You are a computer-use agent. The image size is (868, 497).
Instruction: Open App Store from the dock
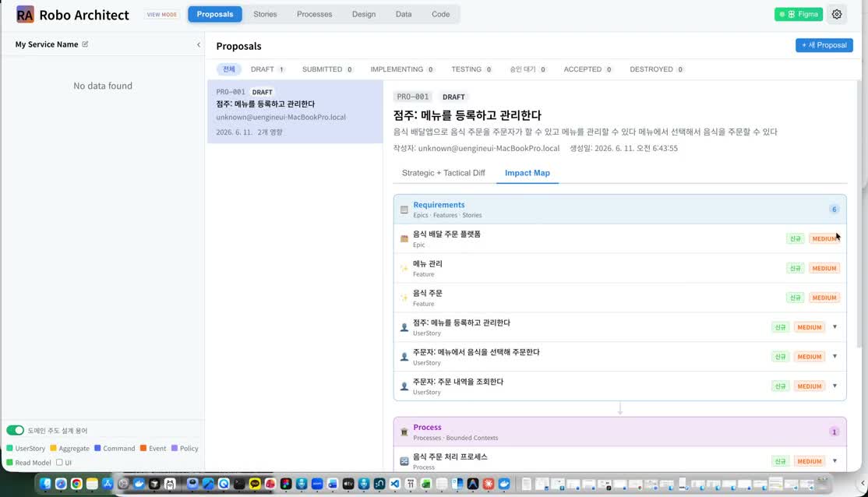pyautogui.click(x=108, y=484)
